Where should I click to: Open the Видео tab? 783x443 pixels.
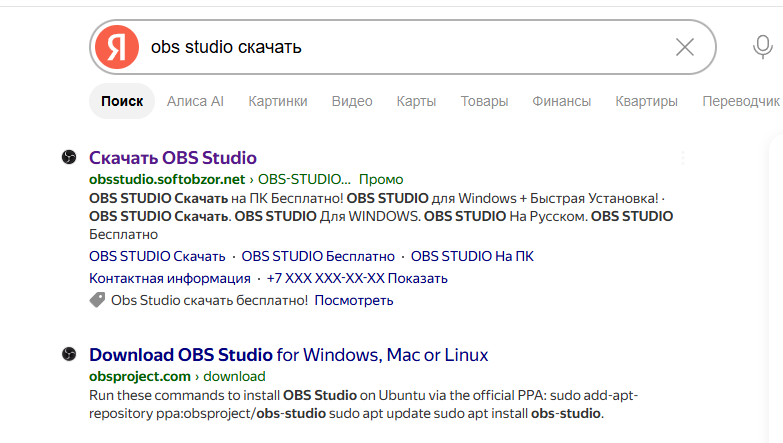point(352,101)
